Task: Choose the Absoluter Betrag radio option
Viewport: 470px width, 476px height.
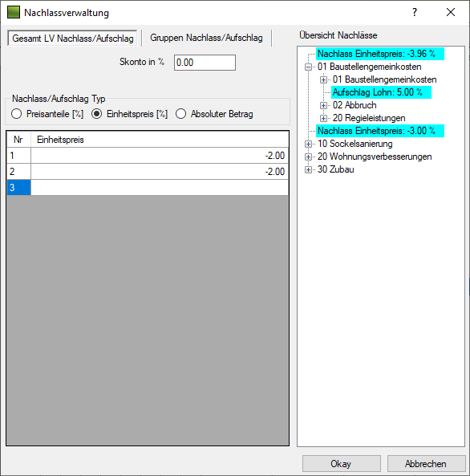Action: 180,114
